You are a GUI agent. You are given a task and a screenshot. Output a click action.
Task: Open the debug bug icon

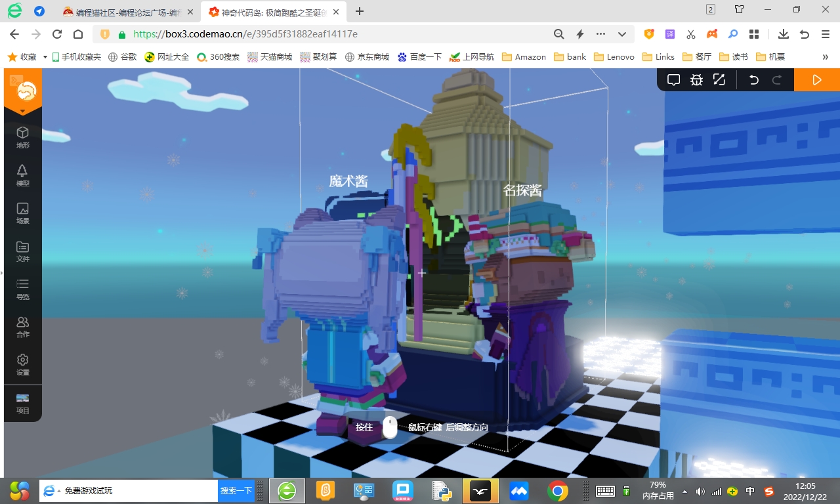(x=696, y=80)
